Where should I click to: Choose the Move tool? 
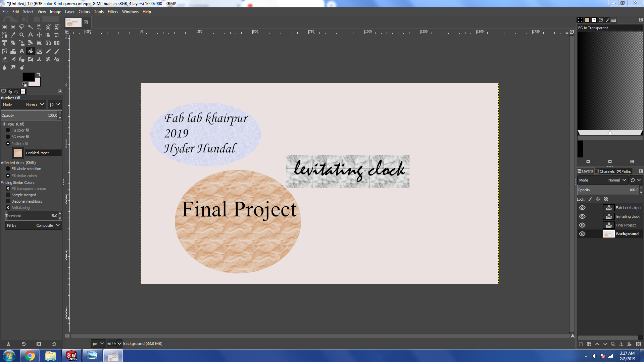(x=39, y=35)
